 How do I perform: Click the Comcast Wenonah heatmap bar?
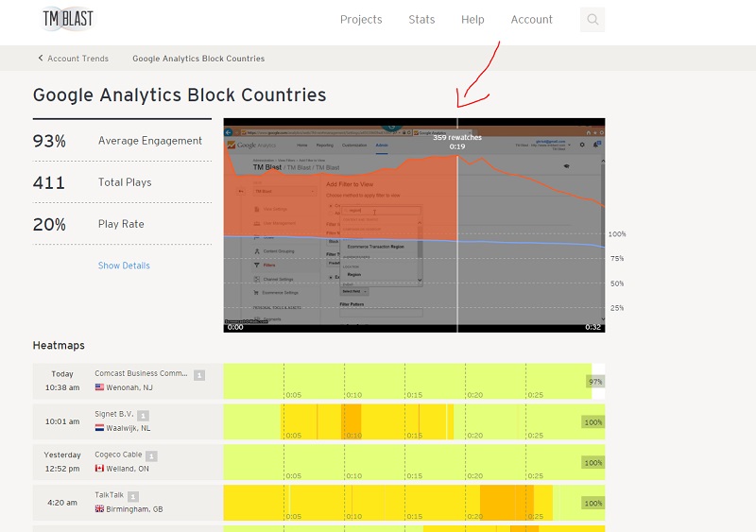(x=414, y=381)
